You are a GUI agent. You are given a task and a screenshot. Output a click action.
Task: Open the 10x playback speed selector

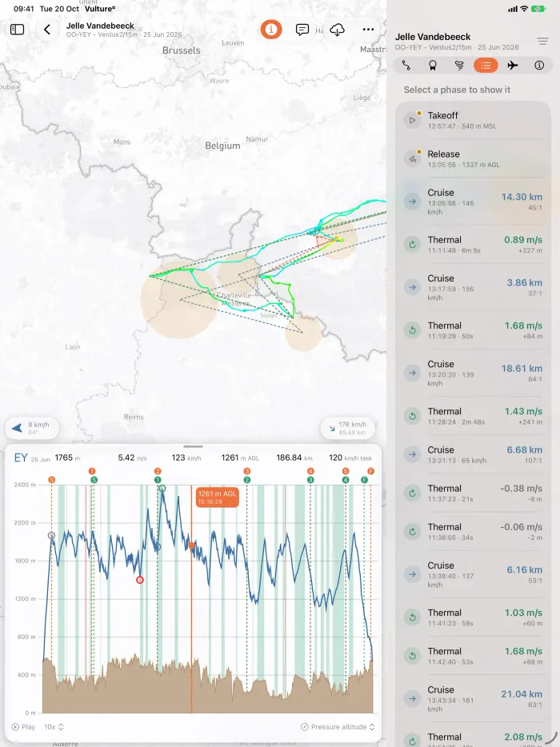pos(54,727)
